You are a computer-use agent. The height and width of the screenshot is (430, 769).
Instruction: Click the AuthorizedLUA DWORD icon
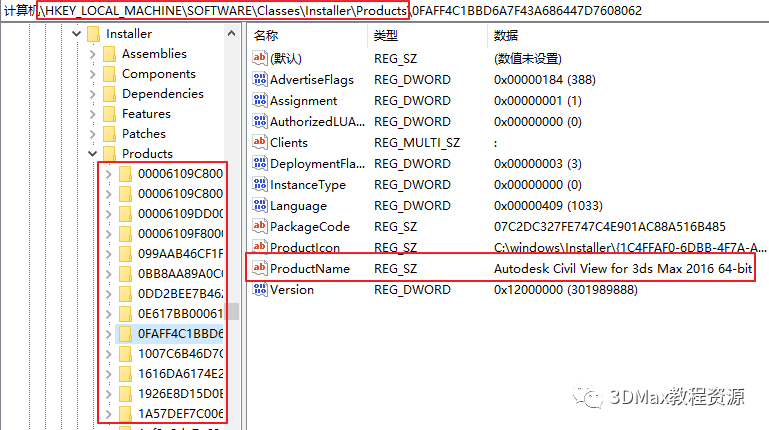[260, 122]
